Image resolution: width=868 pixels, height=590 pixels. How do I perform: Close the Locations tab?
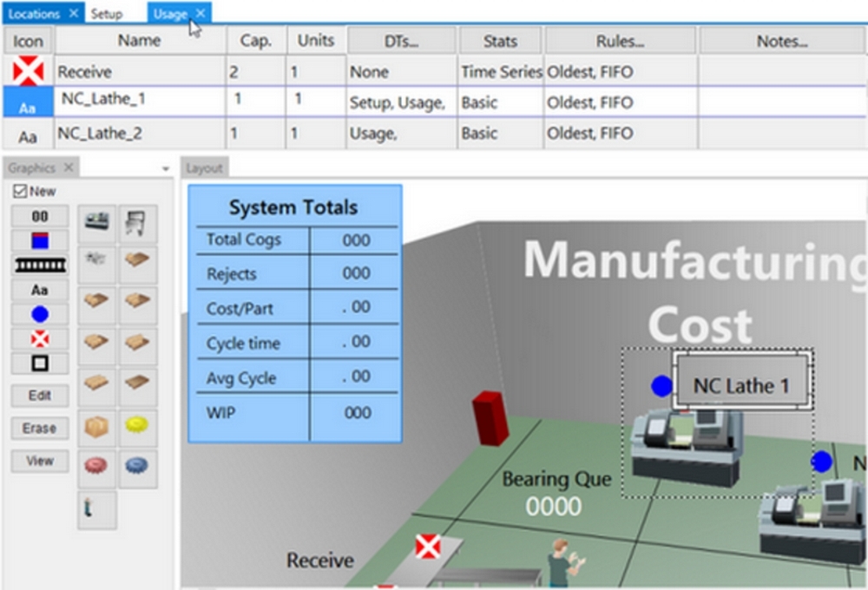click(74, 13)
